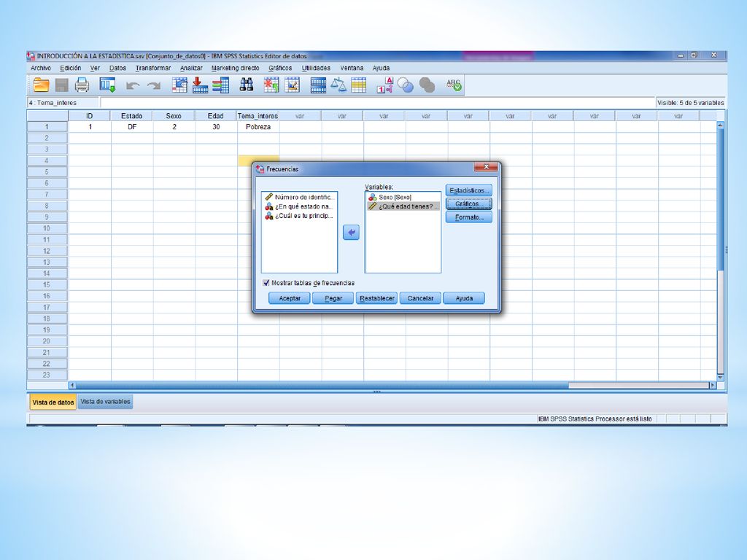
Task: Select the Edad column header
Action: click(216, 116)
